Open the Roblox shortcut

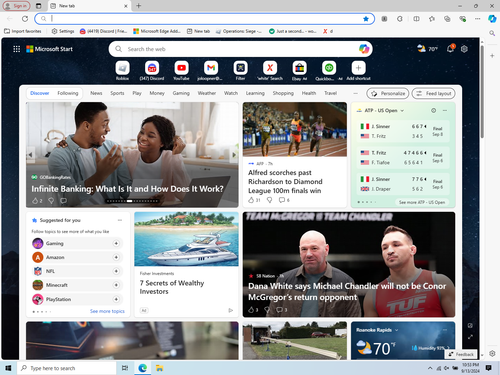coord(122,71)
